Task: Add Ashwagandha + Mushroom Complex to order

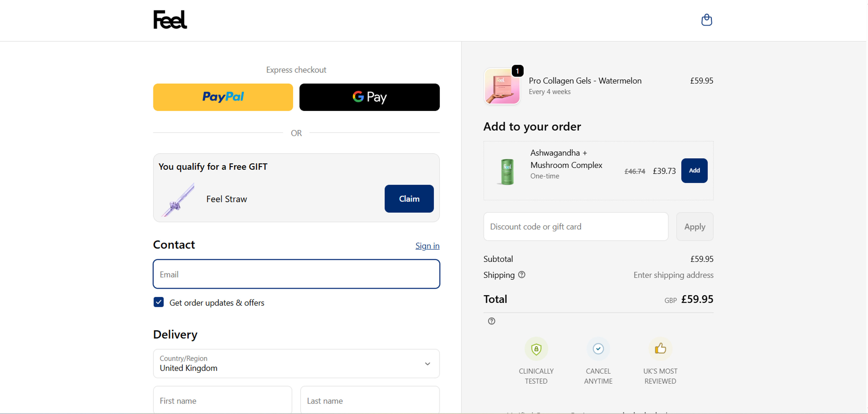Action: (x=694, y=171)
